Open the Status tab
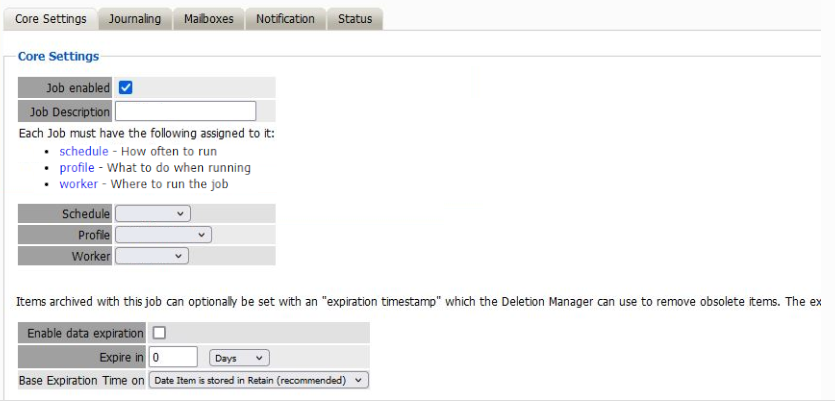The height and width of the screenshot is (406, 835). [x=355, y=19]
